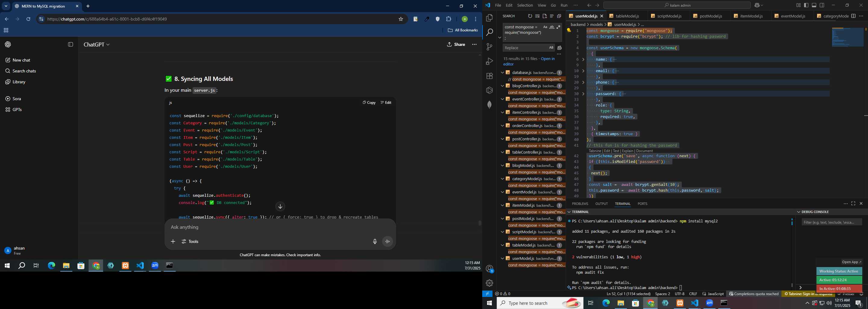
Task: Open VS Code Manage gear icon
Action: coord(489,283)
